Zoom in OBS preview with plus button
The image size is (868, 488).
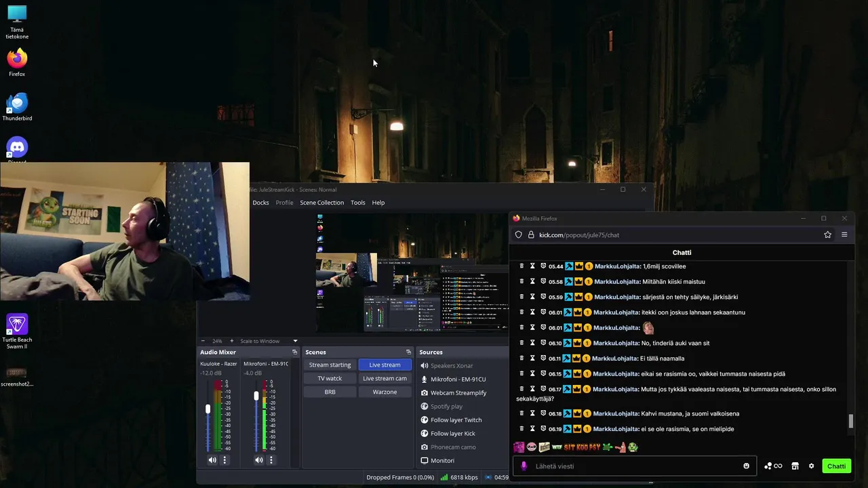coord(231,341)
